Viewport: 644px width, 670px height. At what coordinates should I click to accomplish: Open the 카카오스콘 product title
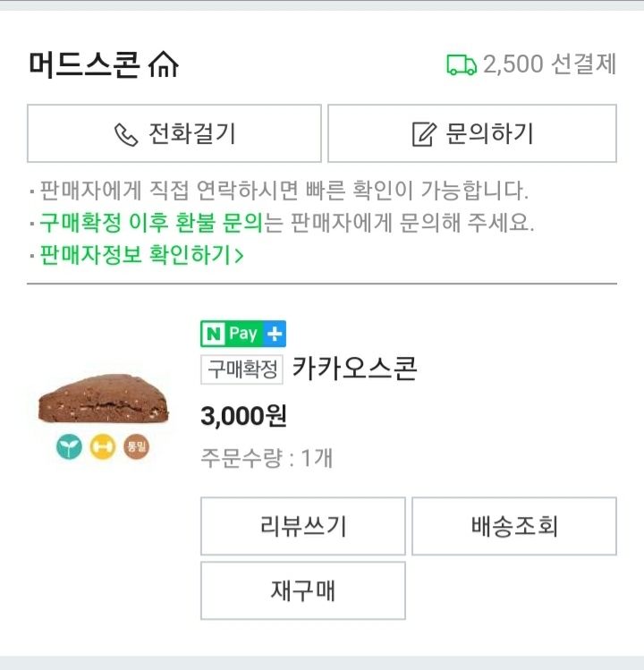355,369
